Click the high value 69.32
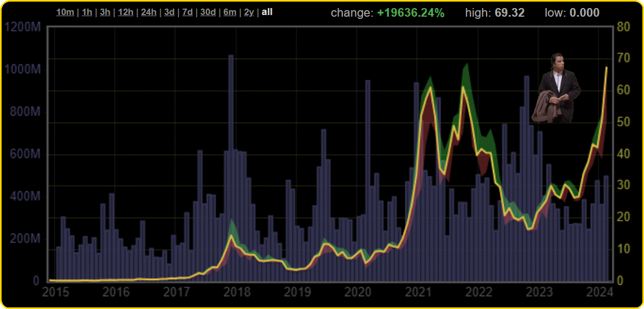Image resolution: width=644 pixels, height=309 pixels. coord(510,13)
